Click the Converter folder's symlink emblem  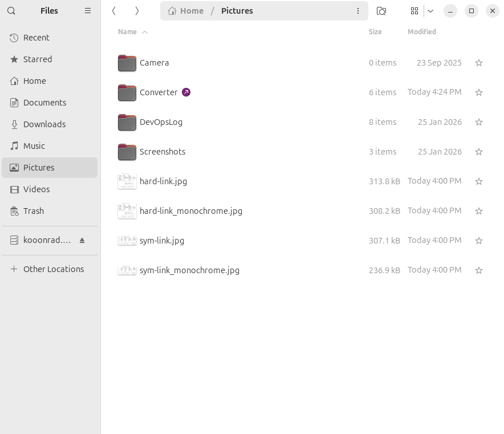[186, 92]
